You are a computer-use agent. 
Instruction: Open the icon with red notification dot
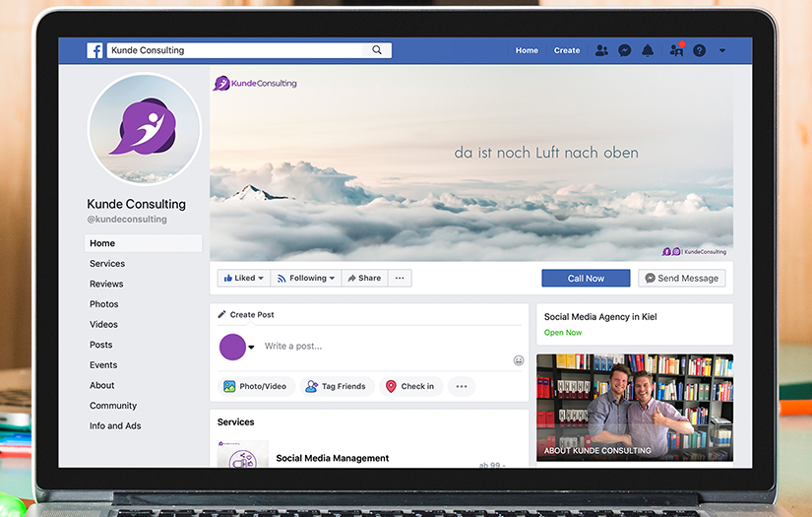coord(677,50)
